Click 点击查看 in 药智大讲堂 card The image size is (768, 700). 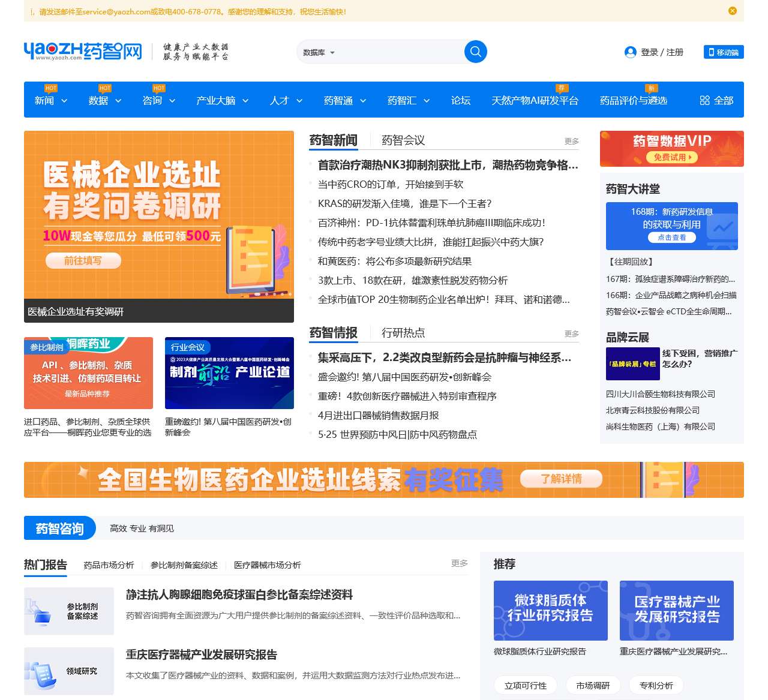click(x=671, y=238)
